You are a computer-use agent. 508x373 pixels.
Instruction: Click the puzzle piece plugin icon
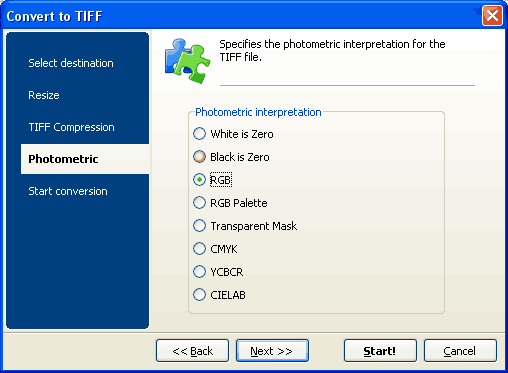coord(188,61)
